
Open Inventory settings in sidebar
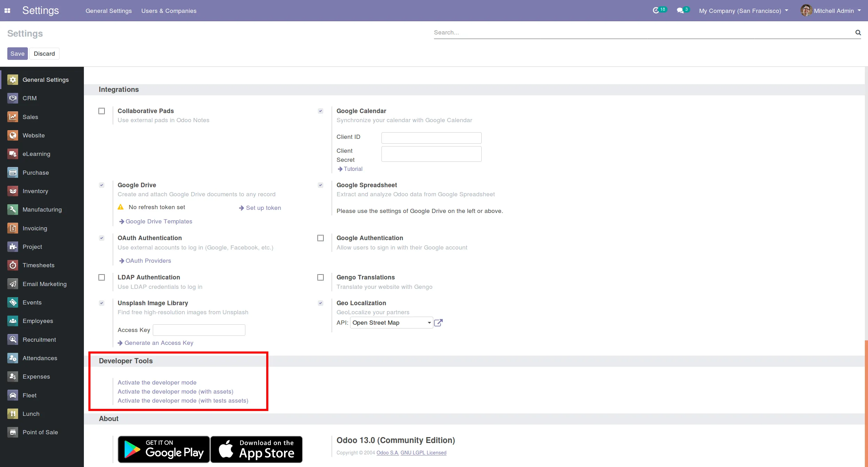(x=35, y=191)
